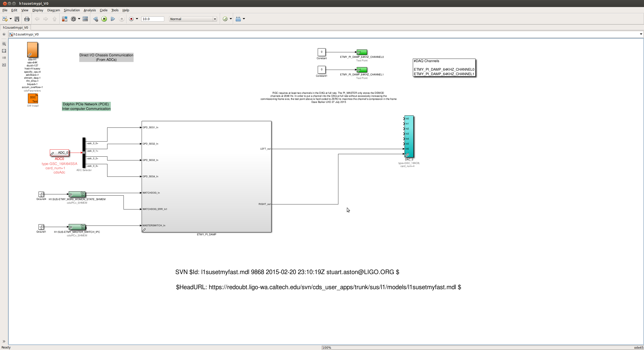Select the ETMY_PI_DAMP subsystem block

pos(207,177)
